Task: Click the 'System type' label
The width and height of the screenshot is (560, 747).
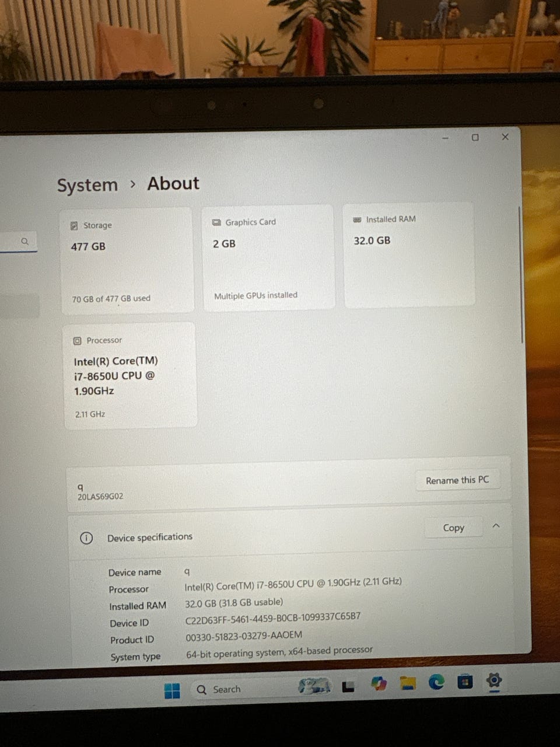Action: pyautogui.click(x=135, y=657)
